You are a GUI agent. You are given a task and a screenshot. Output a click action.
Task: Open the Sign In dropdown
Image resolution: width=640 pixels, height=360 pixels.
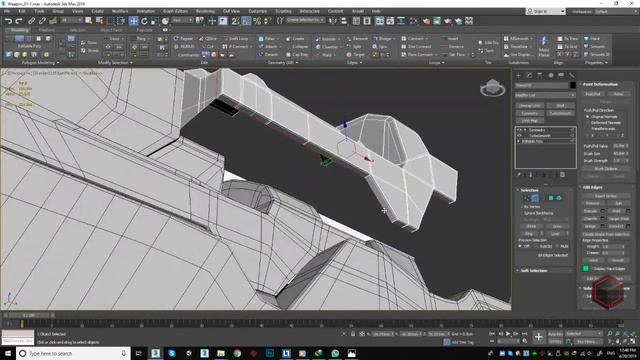point(545,11)
